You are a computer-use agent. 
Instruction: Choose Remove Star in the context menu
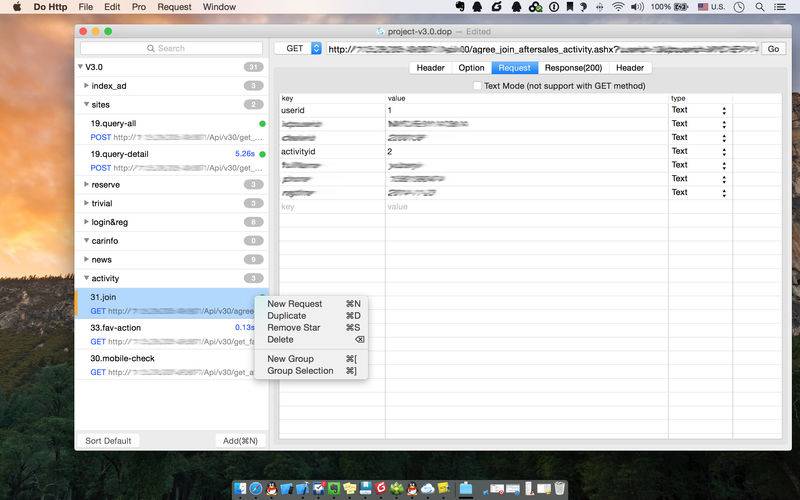(311, 328)
